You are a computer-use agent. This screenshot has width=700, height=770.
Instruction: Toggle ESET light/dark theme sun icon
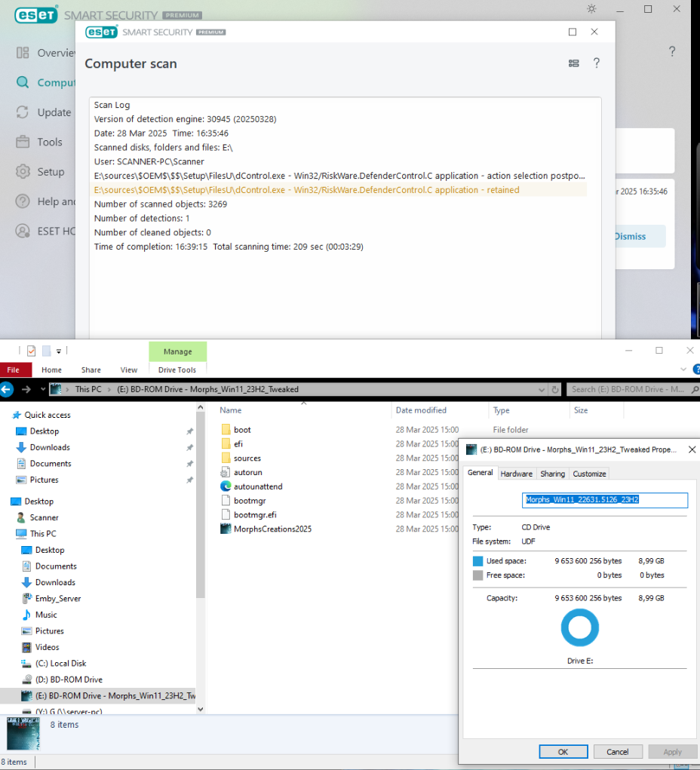tap(591, 9)
